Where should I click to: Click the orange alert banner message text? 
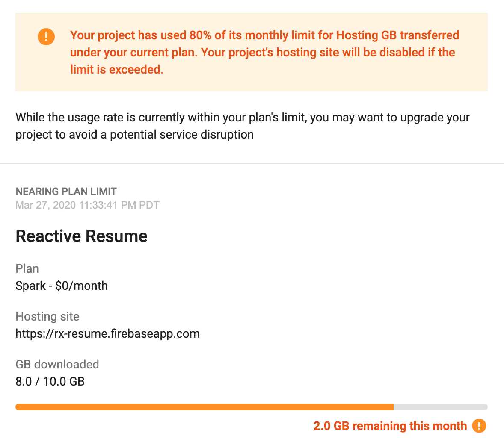[x=264, y=52]
